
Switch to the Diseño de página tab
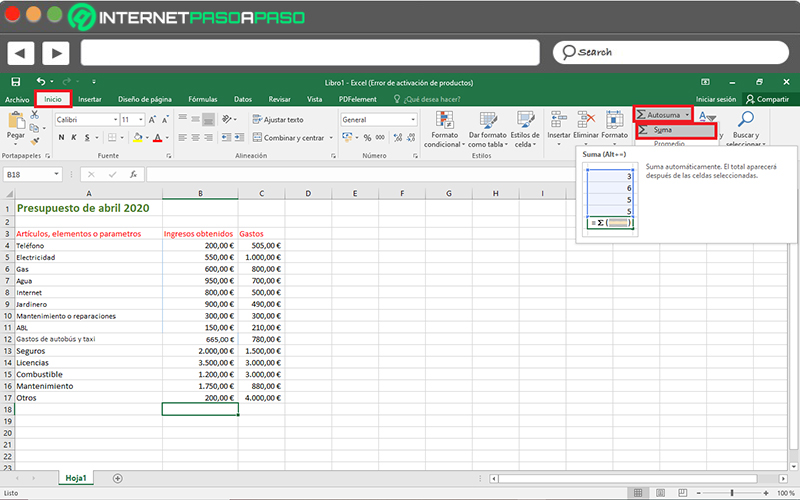(145, 99)
